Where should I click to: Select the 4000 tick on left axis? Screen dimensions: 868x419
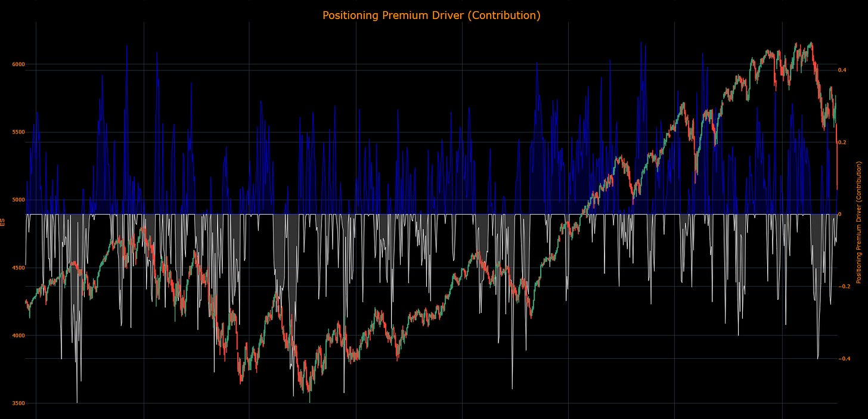point(18,336)
